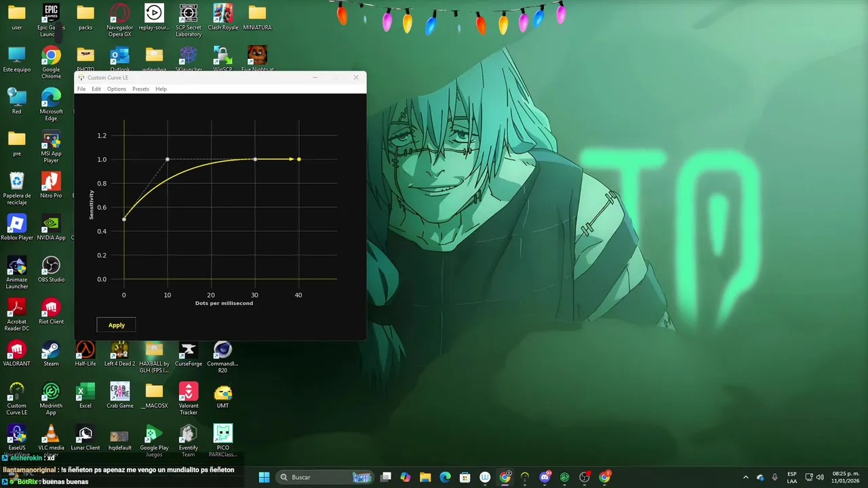
Task: Select the curve start point at 0.5 sensitivity
Action: point(124,219)
